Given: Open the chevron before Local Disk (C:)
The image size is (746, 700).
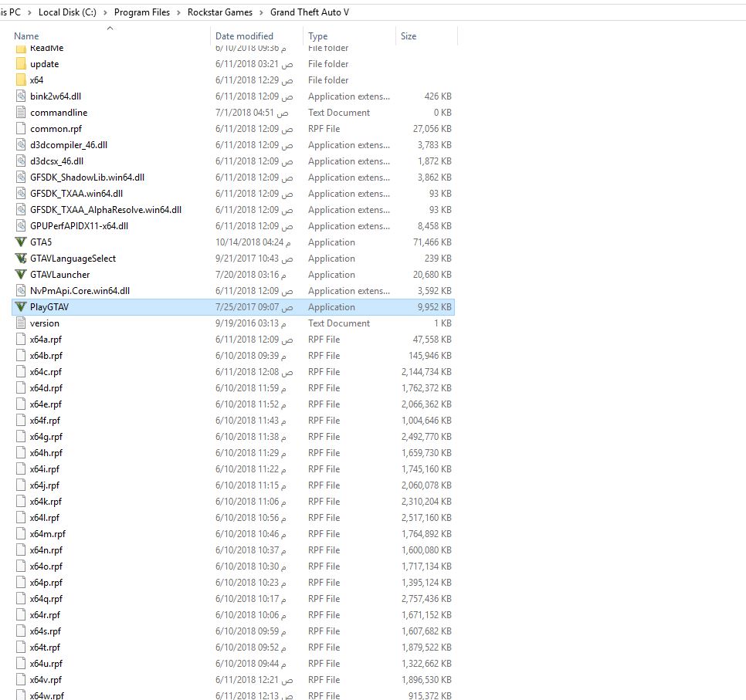Looking at the screenshot, I should tap(29, 13).
